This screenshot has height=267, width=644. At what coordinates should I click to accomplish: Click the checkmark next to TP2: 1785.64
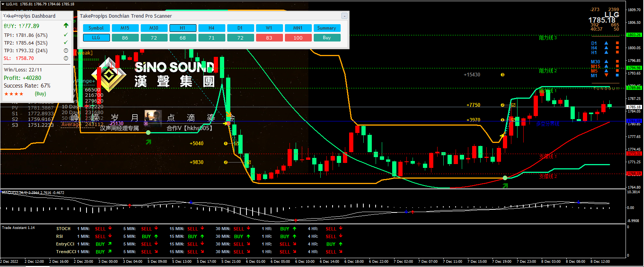coord(66,43)
